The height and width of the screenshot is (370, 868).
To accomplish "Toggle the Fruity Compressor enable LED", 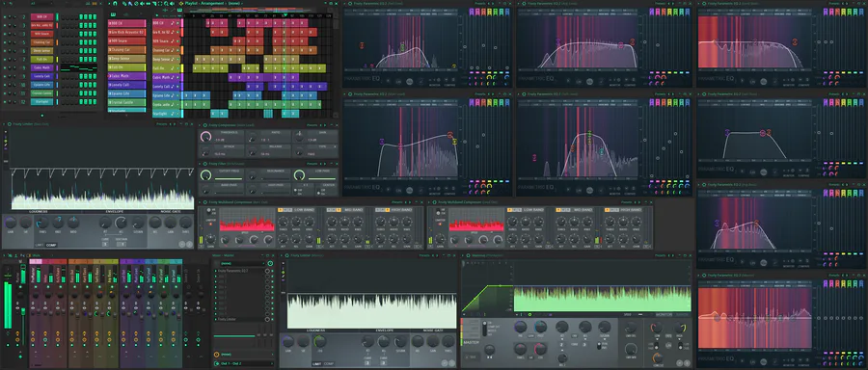I will 204,125.
